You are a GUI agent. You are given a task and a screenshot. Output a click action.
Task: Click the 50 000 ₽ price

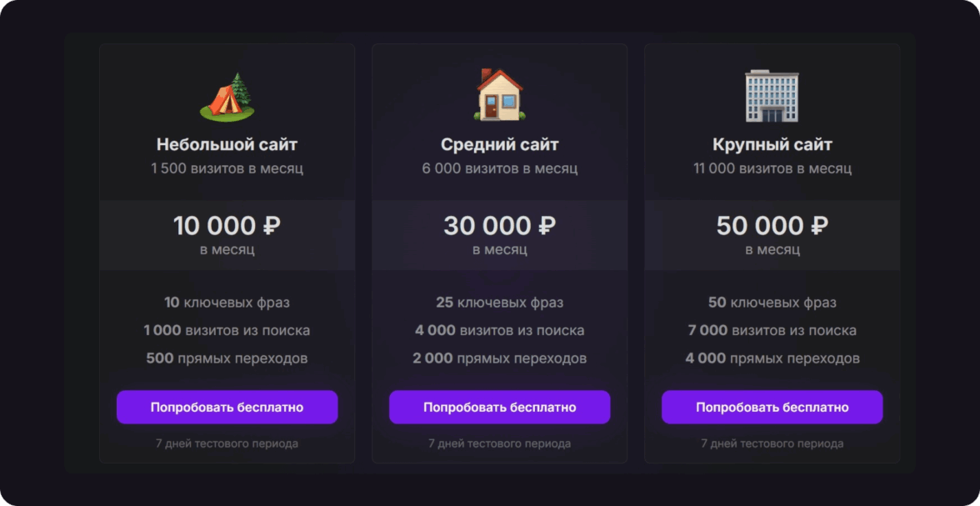[772, 226]
